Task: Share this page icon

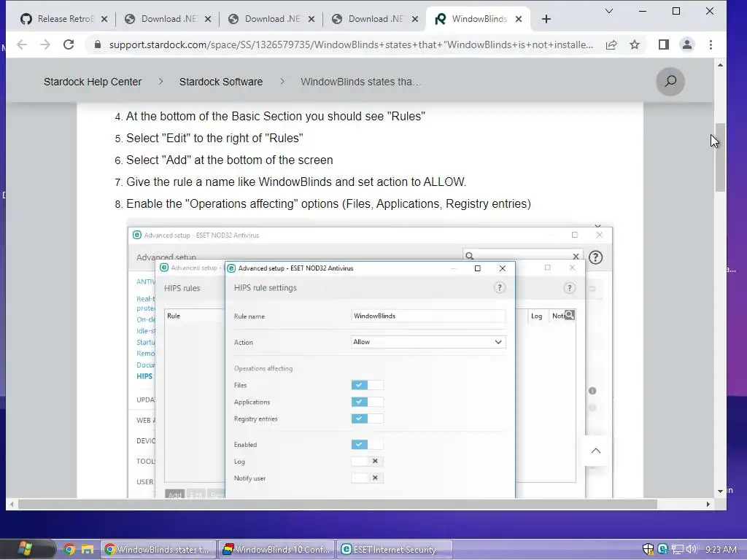Action: click(x=611, y=44)
